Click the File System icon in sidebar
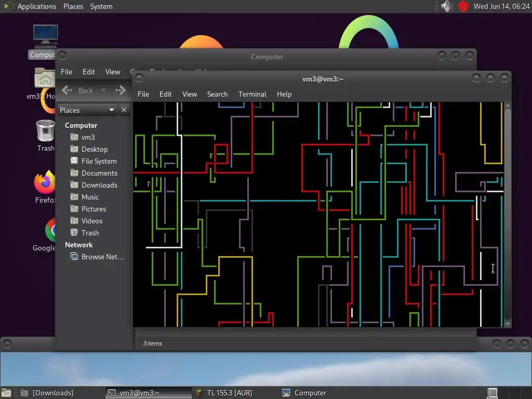Screen dimensions: 532x399 pyautogui.click(x=74, y=161)
